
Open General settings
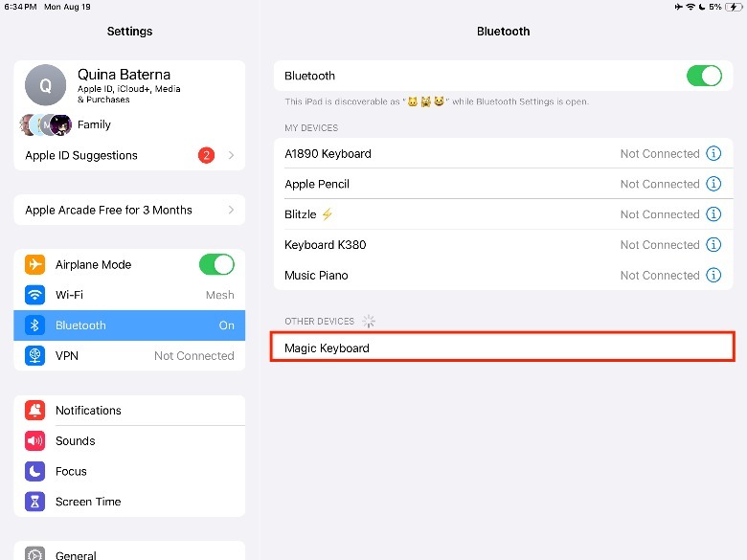[129, 551]
